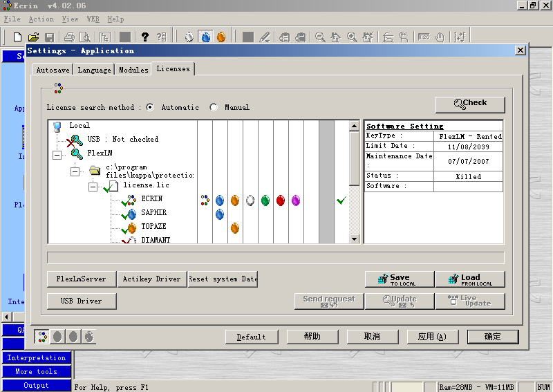Viewport: 553px width, 392px height.
Task: Switch to the Autosave tab
Action: [x=53, y=70]
